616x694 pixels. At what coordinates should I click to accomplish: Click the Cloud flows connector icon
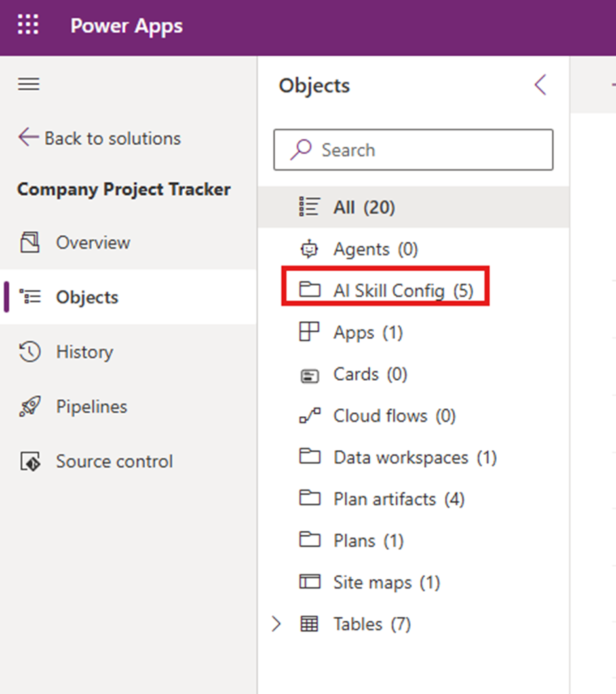[x=310, y=415]
